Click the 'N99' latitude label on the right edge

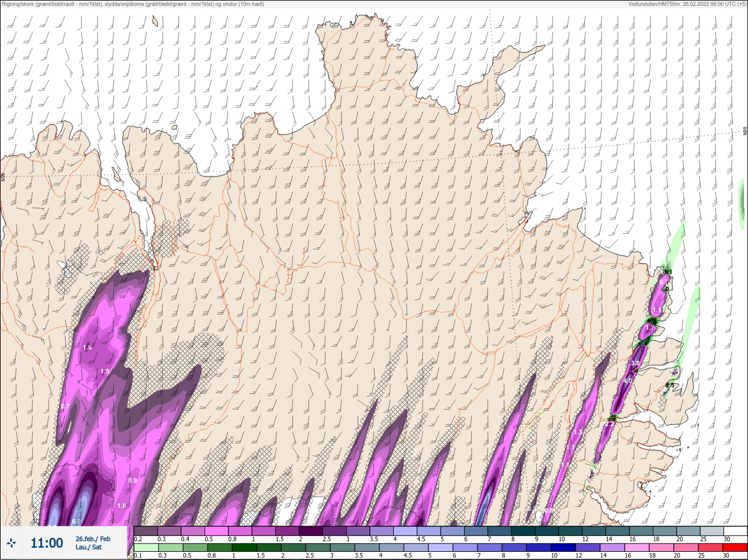tap(745, 132)
